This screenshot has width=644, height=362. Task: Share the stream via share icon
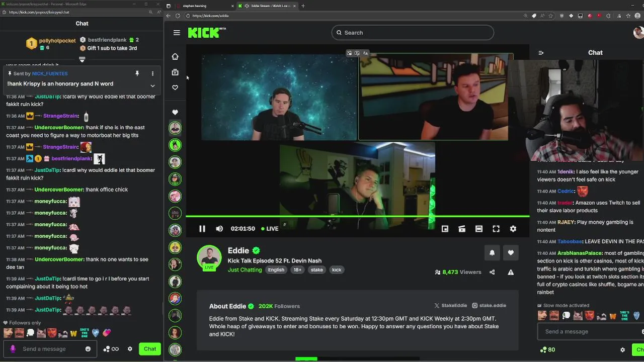point(492,272)
